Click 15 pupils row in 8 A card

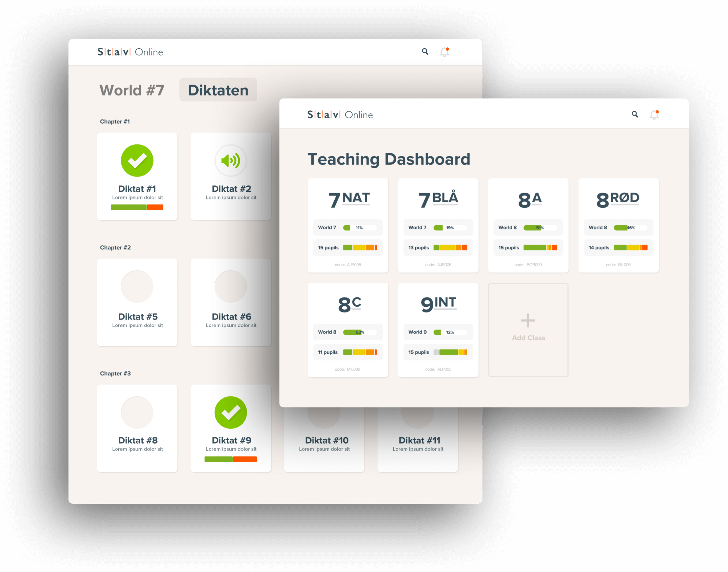point(528,248)
